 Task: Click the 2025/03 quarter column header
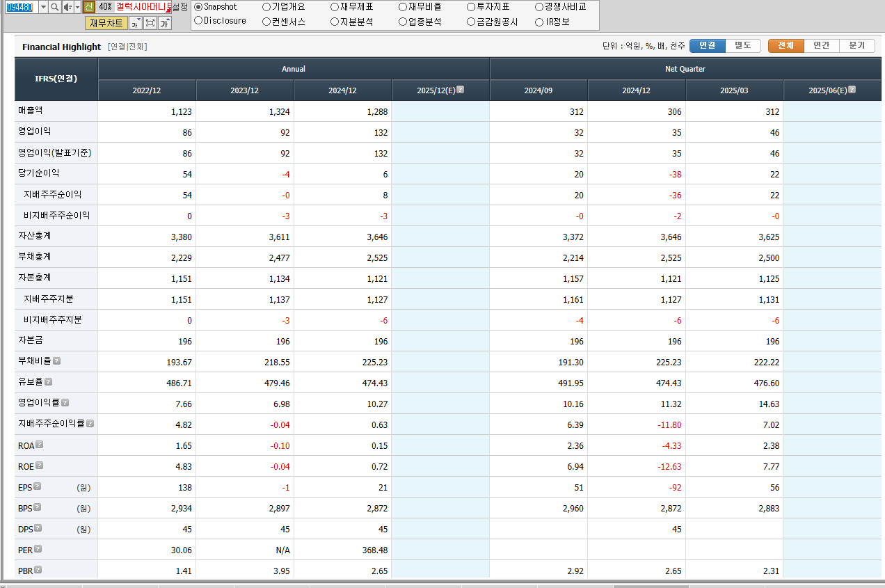pyautogui.click(x=734, y=90)
